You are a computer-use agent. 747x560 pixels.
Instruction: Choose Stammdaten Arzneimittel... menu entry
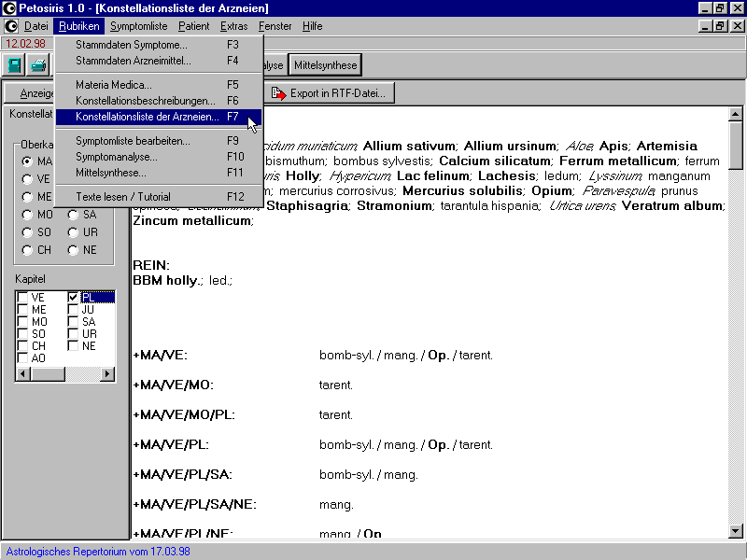click(x=159, y=61)
